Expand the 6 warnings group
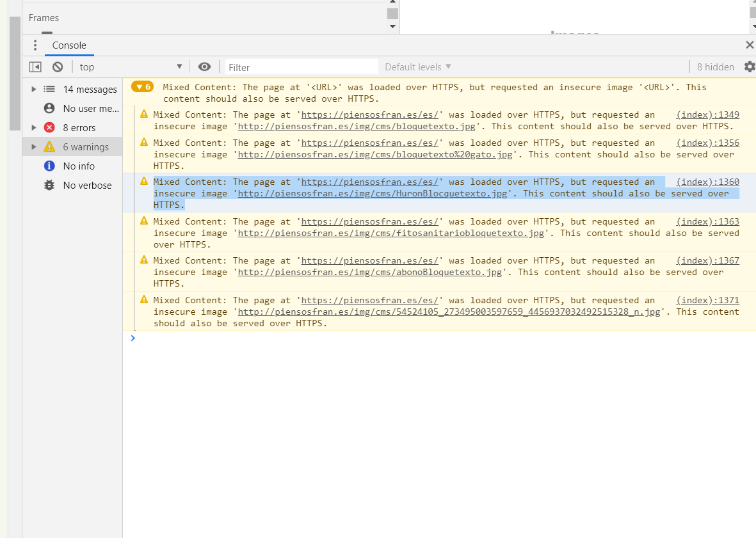 (34, 147)
